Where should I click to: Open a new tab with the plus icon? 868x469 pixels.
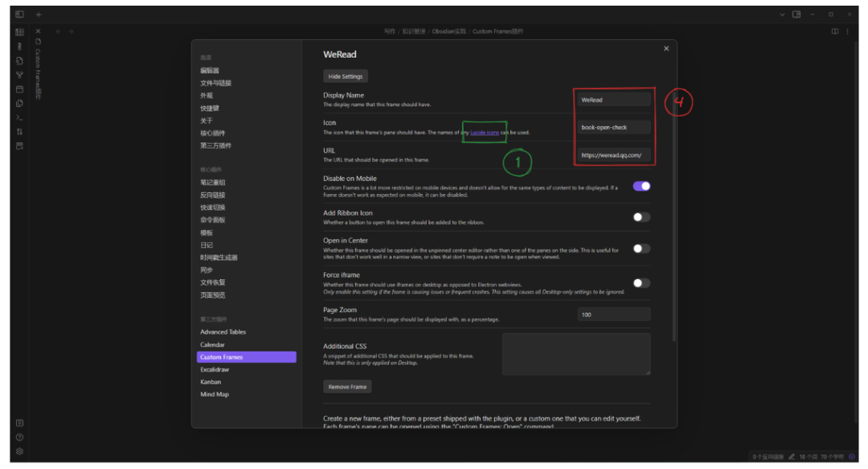coord(39,14)
